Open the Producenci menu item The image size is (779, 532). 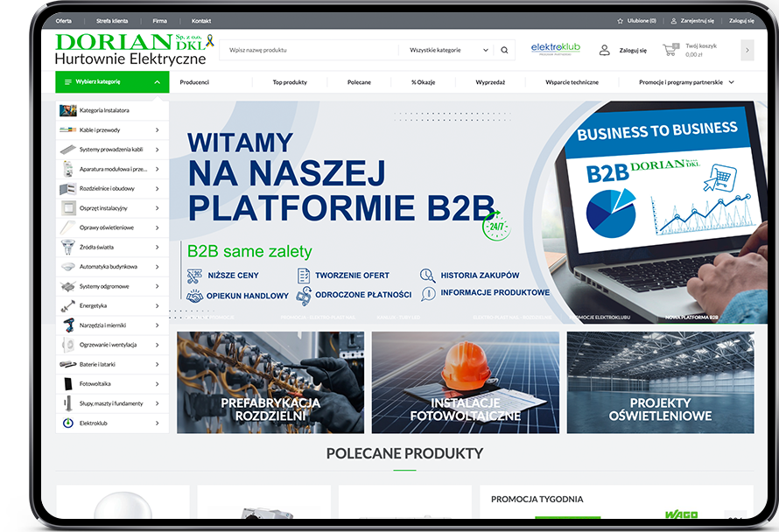[x=194, y=82]
